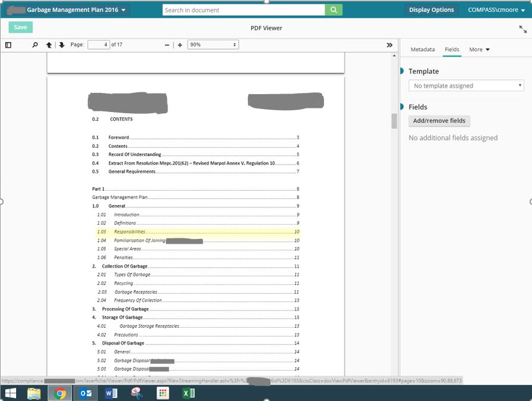Switch to the Metadata tab
This screenshot has height=401, width=532.
click(x=422, y=49)
